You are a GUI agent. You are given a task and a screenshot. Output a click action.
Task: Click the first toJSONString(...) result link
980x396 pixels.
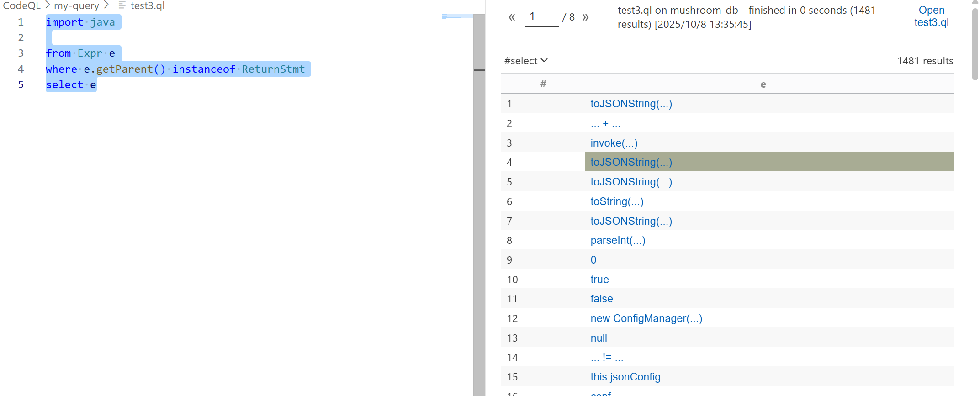point(631,104)
